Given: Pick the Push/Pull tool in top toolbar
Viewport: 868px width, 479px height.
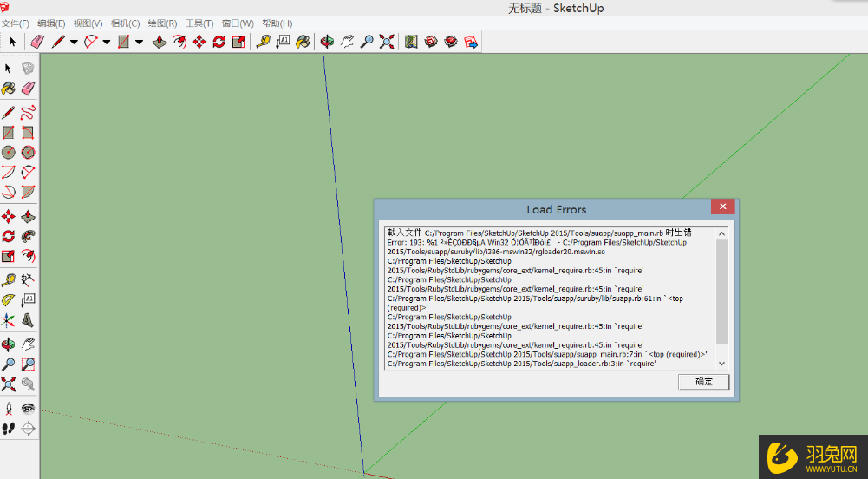Looking at the screenshot, I should 160,41.
